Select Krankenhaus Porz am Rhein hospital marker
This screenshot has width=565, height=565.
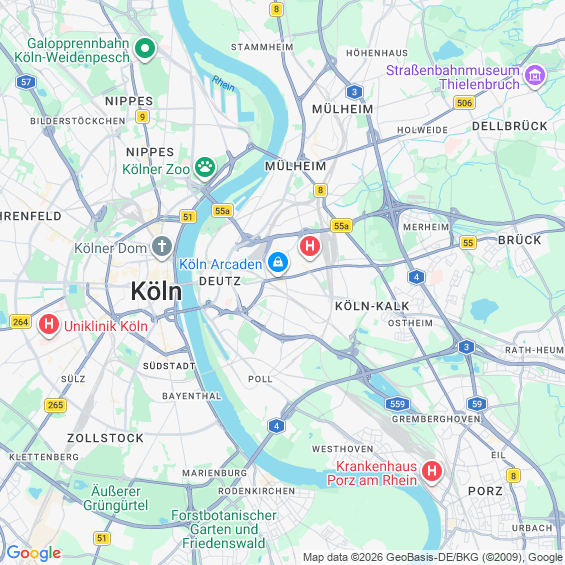432,472
